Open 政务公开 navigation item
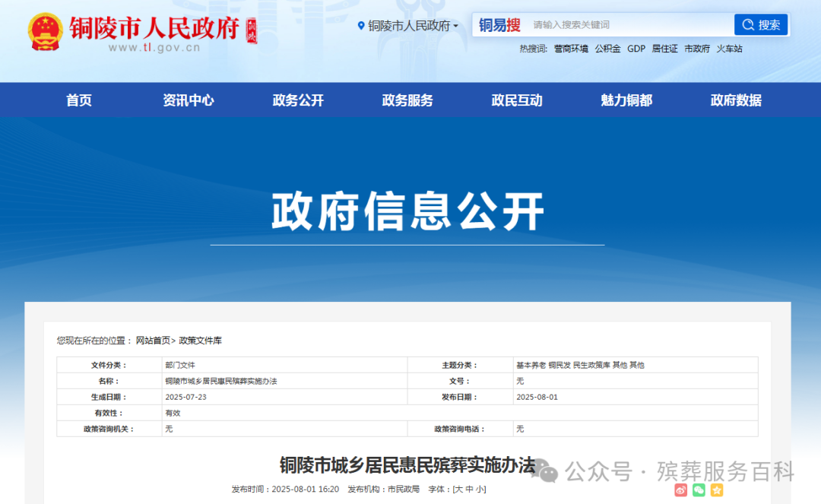Viewport: 821px width, 504px height. click(x=298, y=100)
